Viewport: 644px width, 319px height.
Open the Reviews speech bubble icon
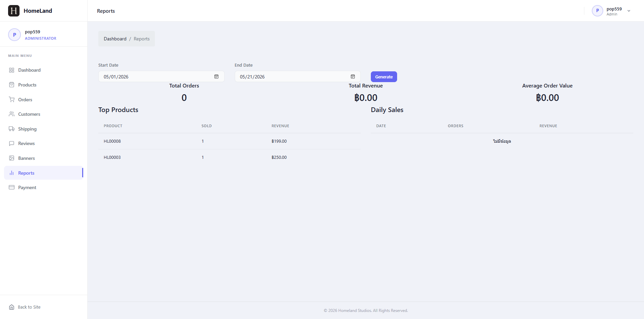12,143
